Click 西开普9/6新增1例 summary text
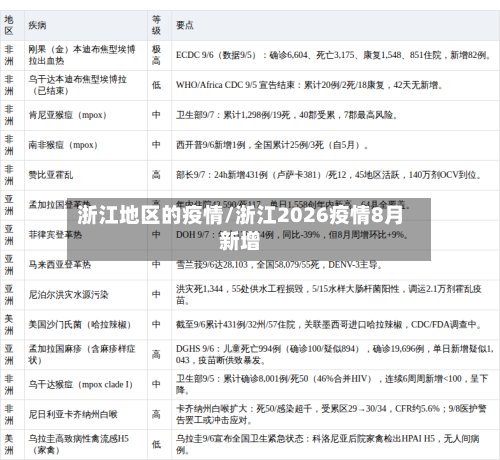Image resolution: width=500 pixels, height=460 pixels. tap(272, 145)
